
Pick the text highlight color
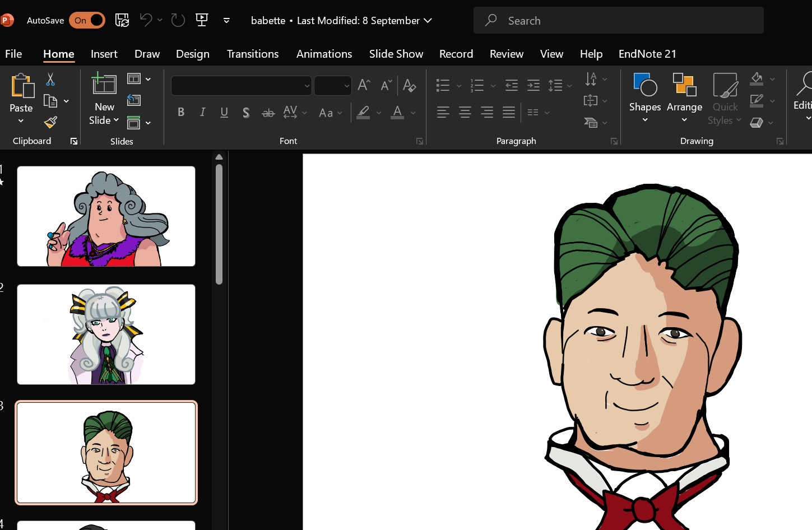click(363, 112)
